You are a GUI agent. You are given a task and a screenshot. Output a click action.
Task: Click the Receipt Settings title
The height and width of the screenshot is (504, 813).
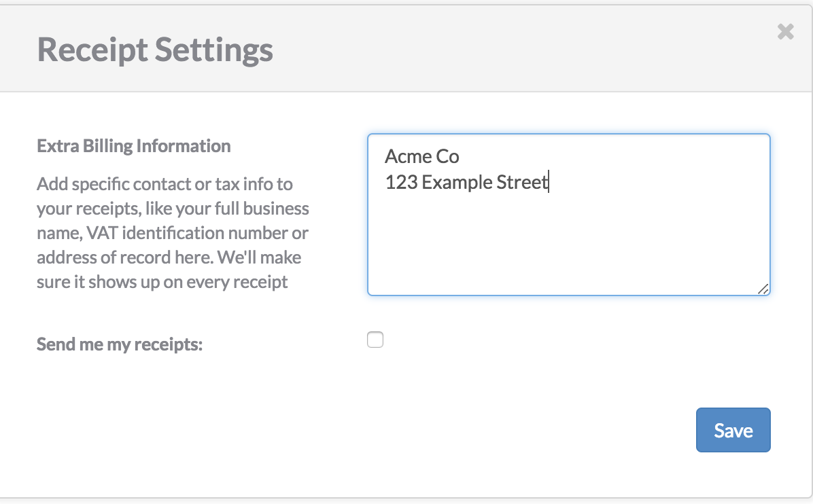pyautogui.click(x=155, y=49)
